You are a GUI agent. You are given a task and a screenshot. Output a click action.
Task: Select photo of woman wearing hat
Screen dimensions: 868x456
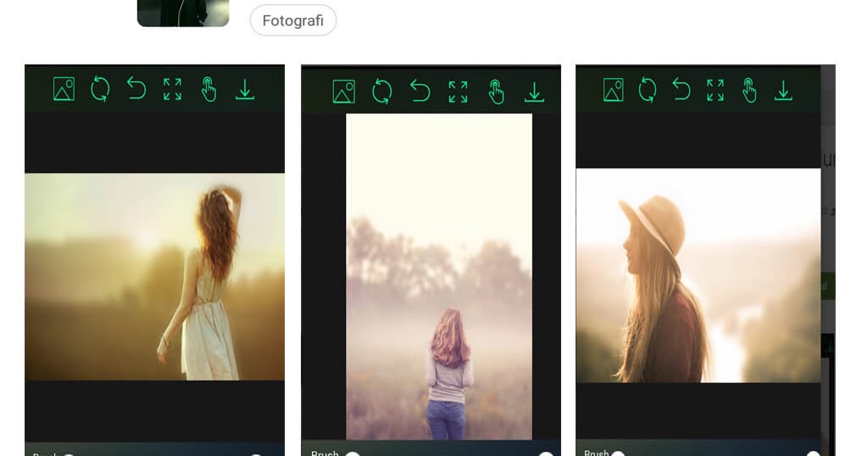click(x=698, y=275)
